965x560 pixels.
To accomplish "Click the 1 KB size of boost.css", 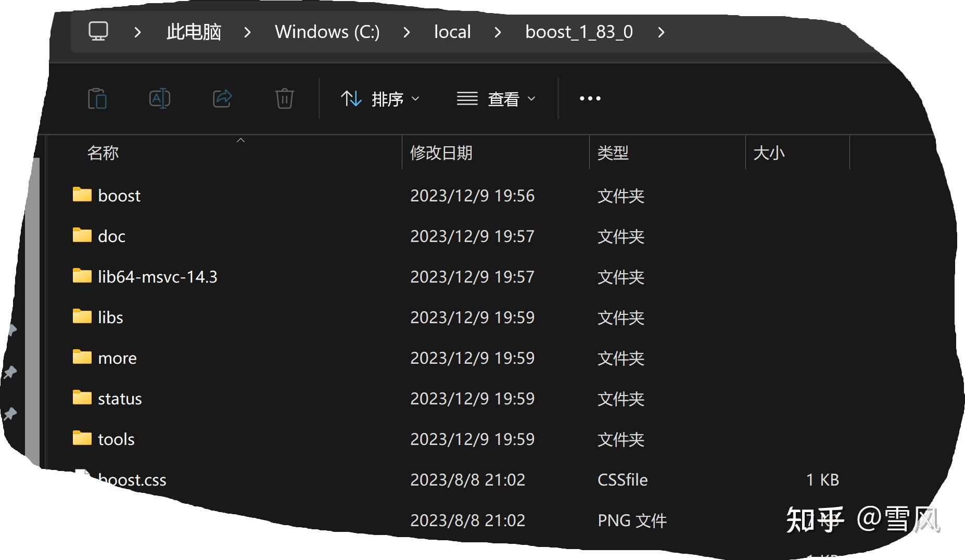I will 822,480.
